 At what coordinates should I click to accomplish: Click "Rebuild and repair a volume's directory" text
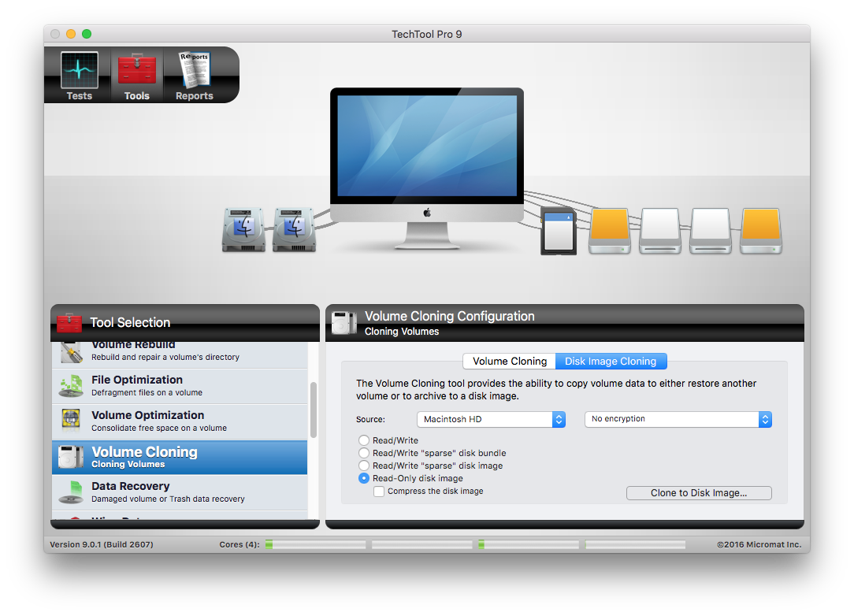point(165,358)
